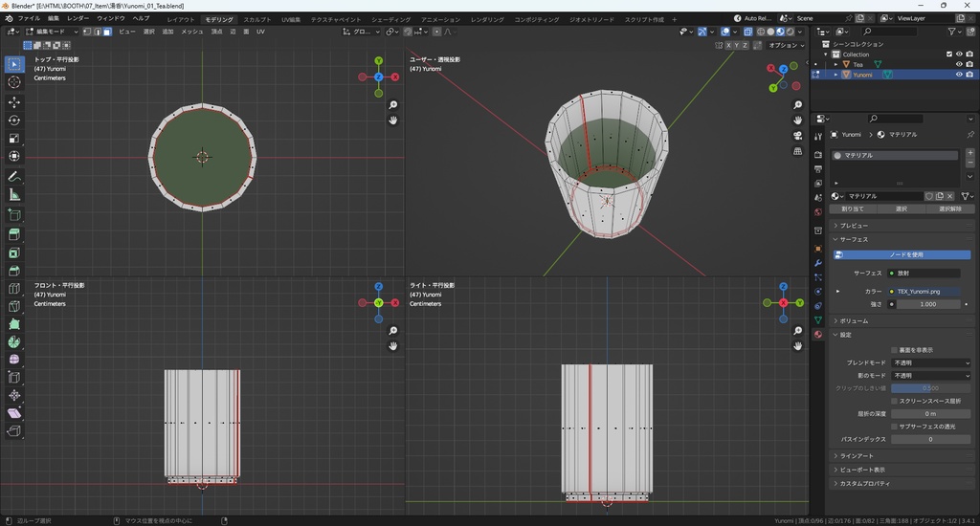Enable the 裏面を非表示 checkbox

[x=895, y=350]
